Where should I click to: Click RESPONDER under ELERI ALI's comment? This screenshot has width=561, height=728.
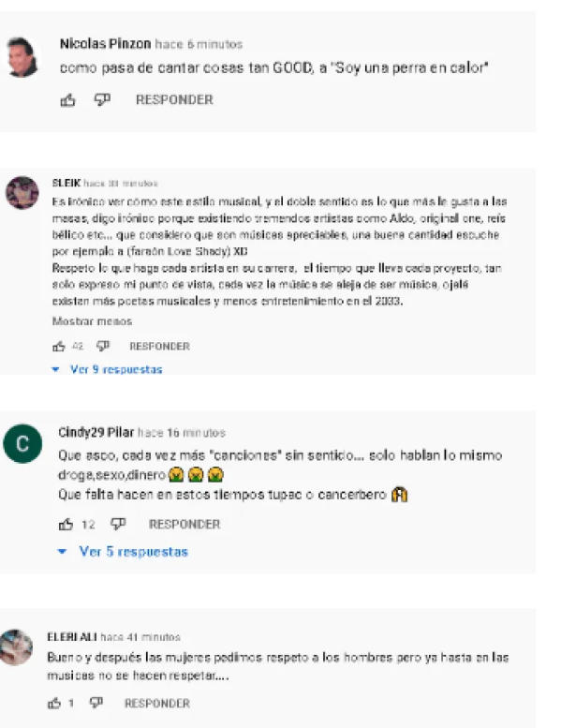(157, 704)
